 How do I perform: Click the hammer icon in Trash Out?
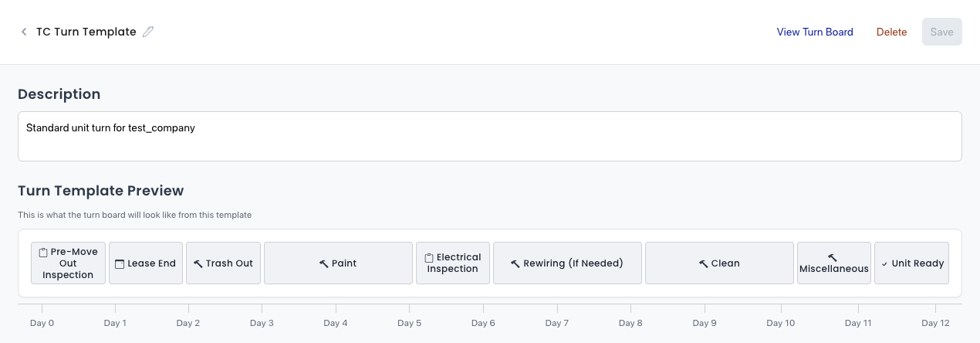[198, 263]
